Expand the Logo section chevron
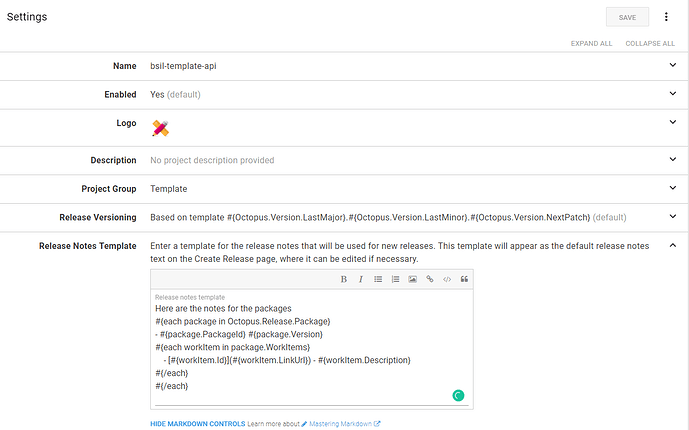This screenshot has width=689, height=430. (673, 122)
